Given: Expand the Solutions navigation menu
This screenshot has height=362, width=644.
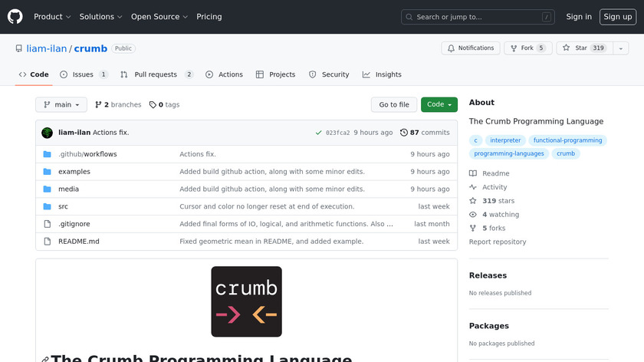Looking at the screenshot, I should tap(100, 17).
